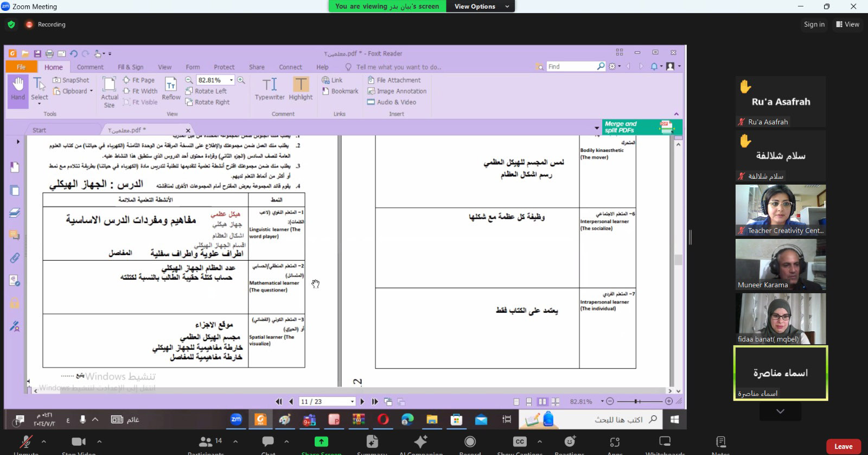Click the Typewriter tool icon

click(x=270, y=85)
